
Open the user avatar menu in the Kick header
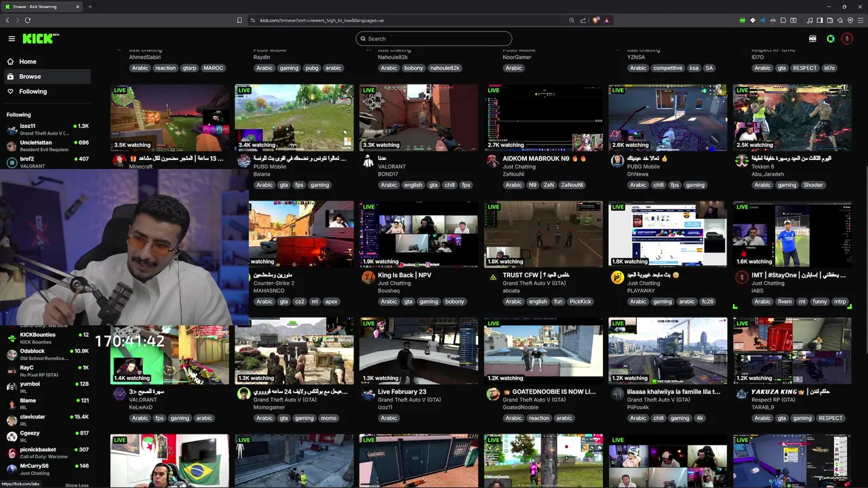coord(847,39)
